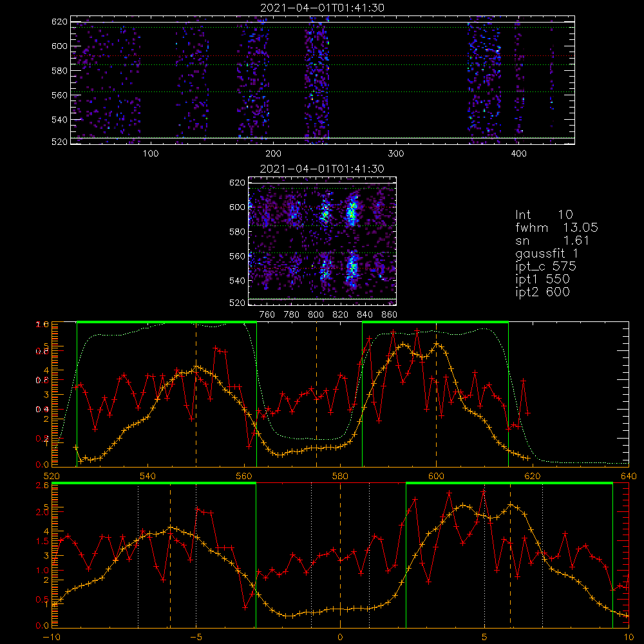Click x-axis label -10 of the bottom plot
The height and width of the screenshot is (644, 644).
coord(52,638)
